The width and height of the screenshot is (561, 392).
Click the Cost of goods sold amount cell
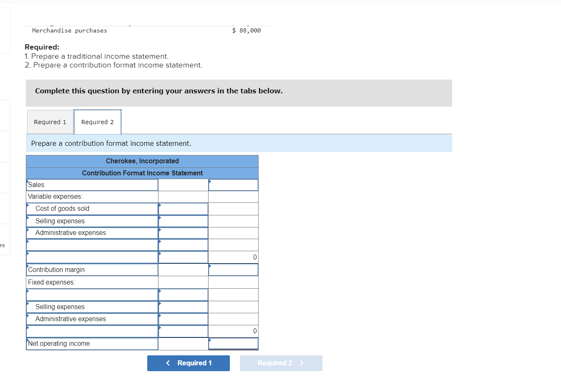183,208
